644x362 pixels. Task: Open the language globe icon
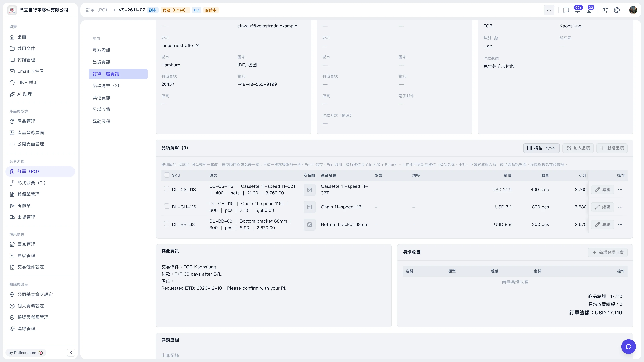coord(617,10)
